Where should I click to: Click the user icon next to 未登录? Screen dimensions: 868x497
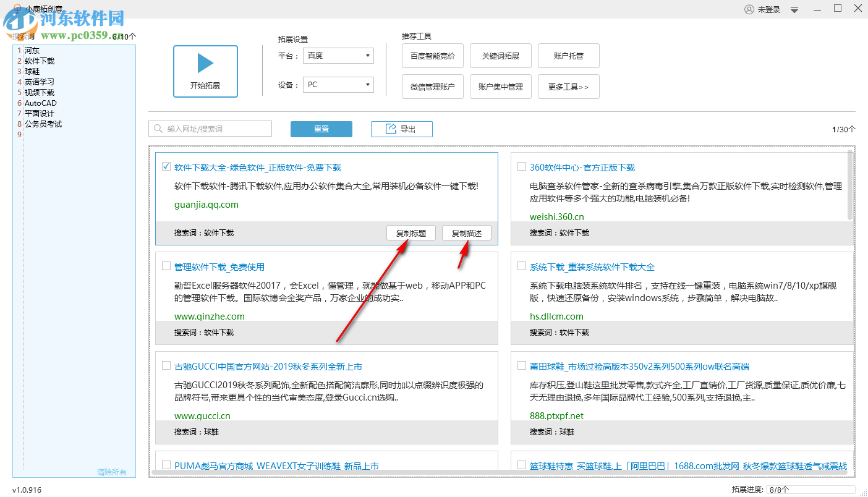(747, 9)
